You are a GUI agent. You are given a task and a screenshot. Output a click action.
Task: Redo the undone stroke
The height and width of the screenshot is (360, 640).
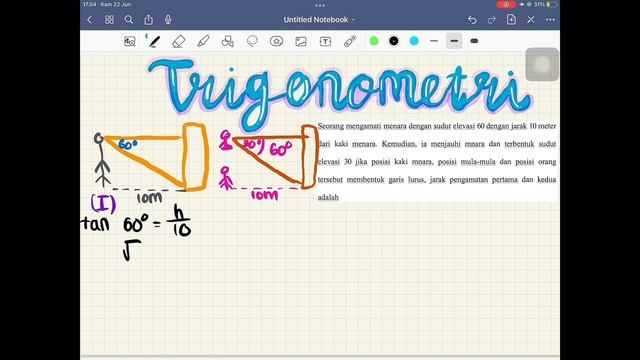(491, 20)
